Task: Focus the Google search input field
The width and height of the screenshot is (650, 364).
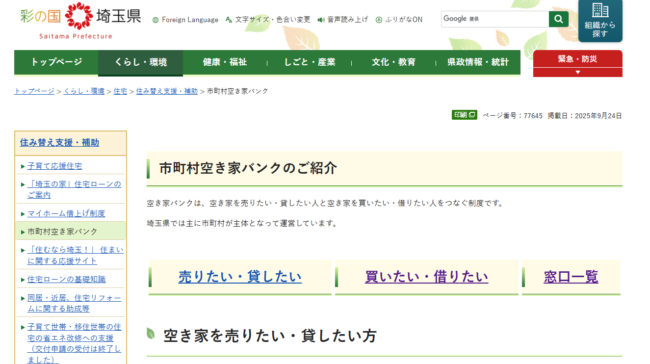Action: (x=495, y=19)
